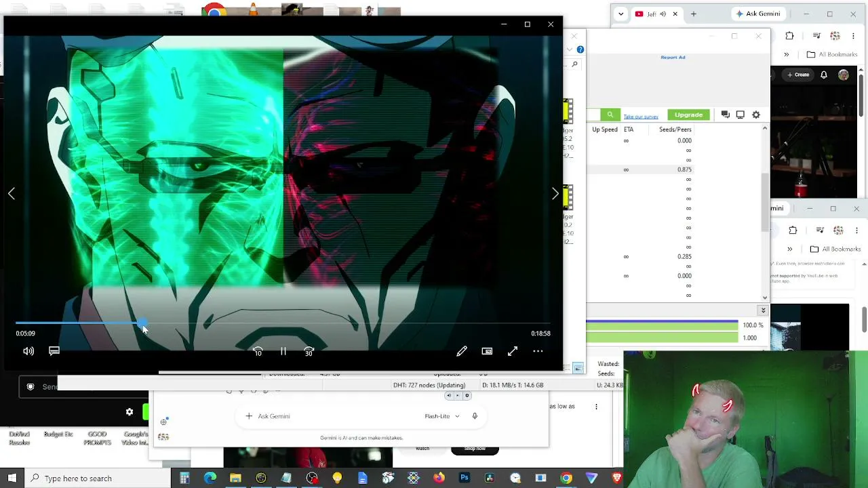Expand hidden bookmarks chevron in lower Chrome window

(789, 249)
